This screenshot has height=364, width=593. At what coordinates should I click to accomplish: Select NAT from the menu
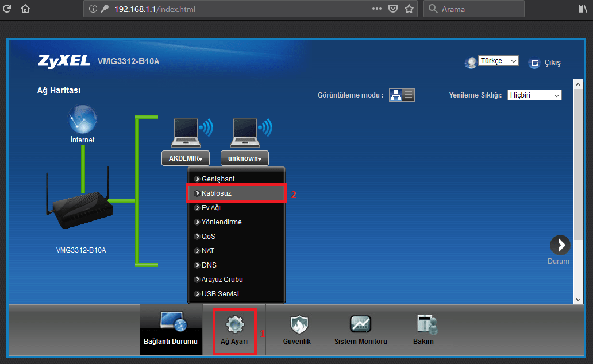[236, 250]
